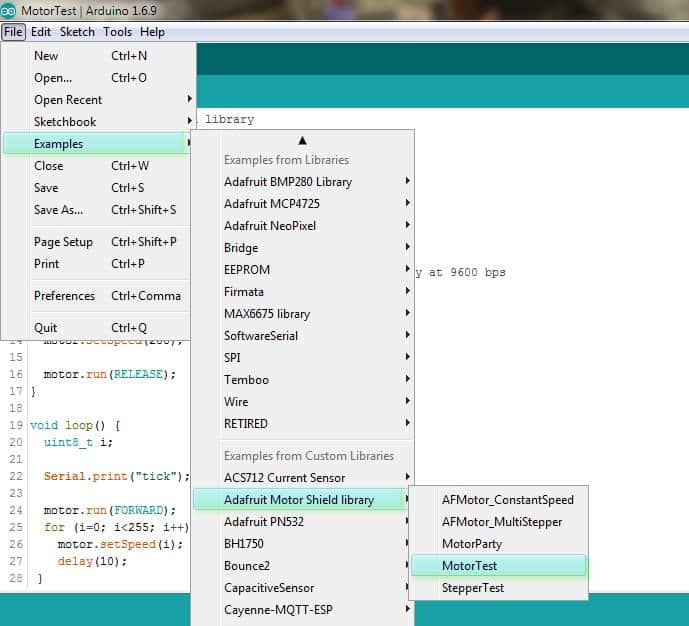Open the Edit menu
This screenshot has height=626, width=689.
41,32
